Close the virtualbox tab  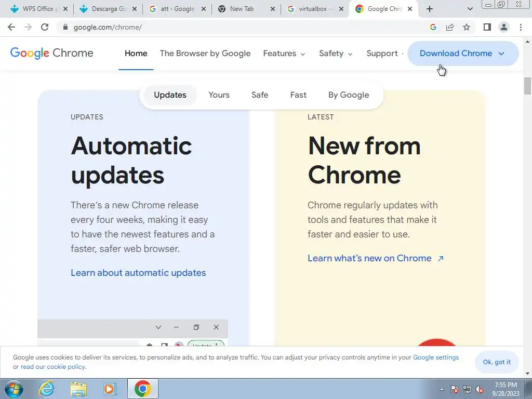[x=341, y=9]
